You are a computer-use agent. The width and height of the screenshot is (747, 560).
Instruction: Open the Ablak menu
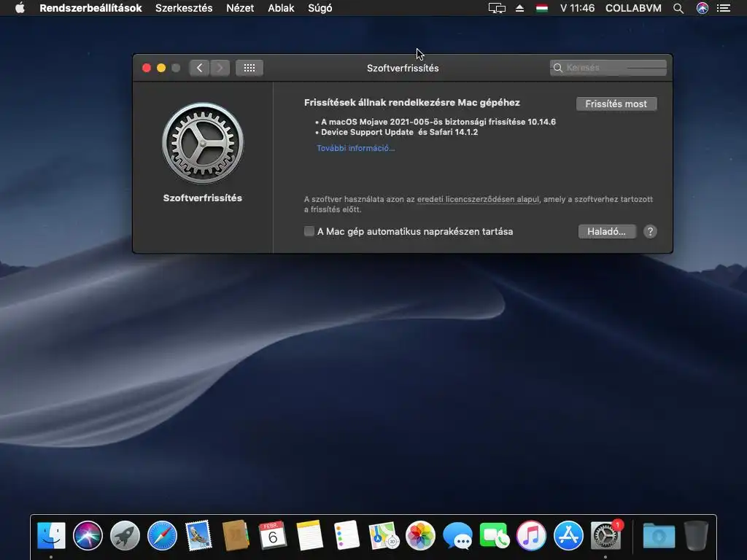tap(281, 8)
